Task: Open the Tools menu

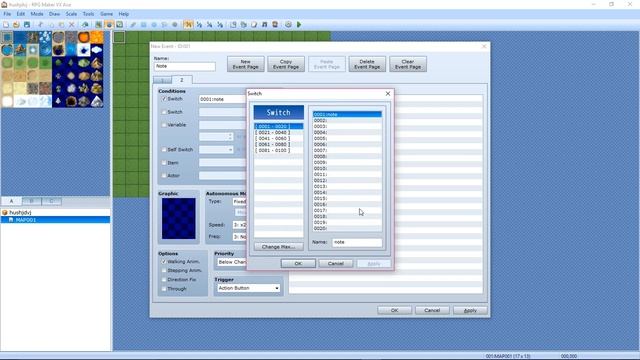Action: pyautogui.click(x=88, y=14)
